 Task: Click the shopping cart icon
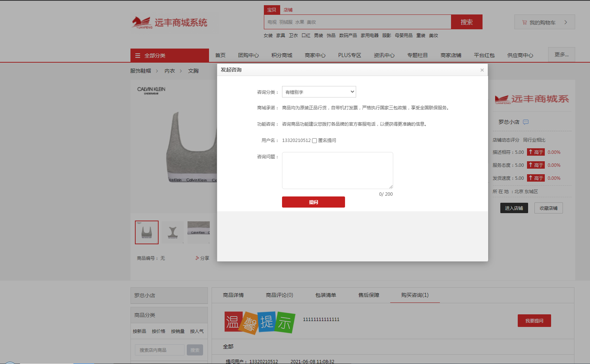[524, 22]
